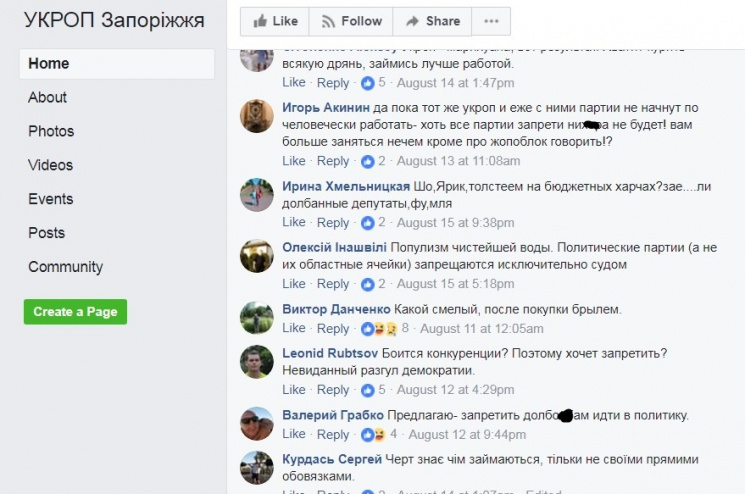Click like reaction icon on Ирина Хмельницкая's comment
Screen dimensions: 745x494
point(367,223)
